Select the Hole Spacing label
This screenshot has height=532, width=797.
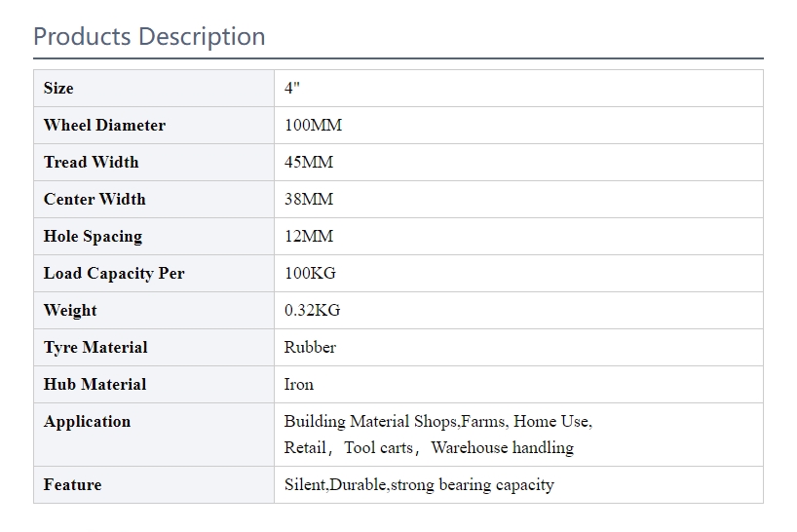[x=93, y=237]
